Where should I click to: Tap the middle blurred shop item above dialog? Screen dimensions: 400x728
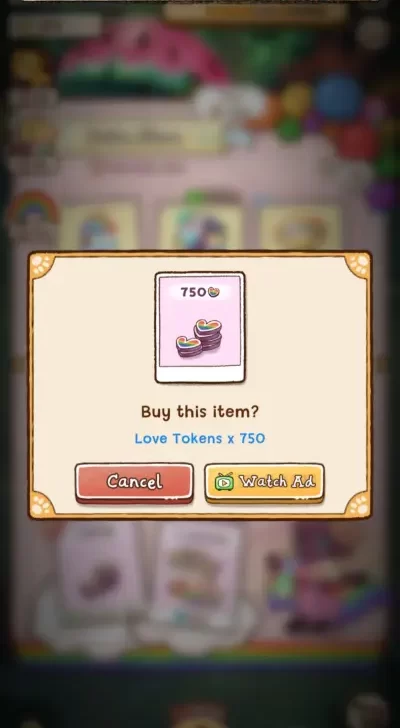pyautogui.click(x=200, y=227)
